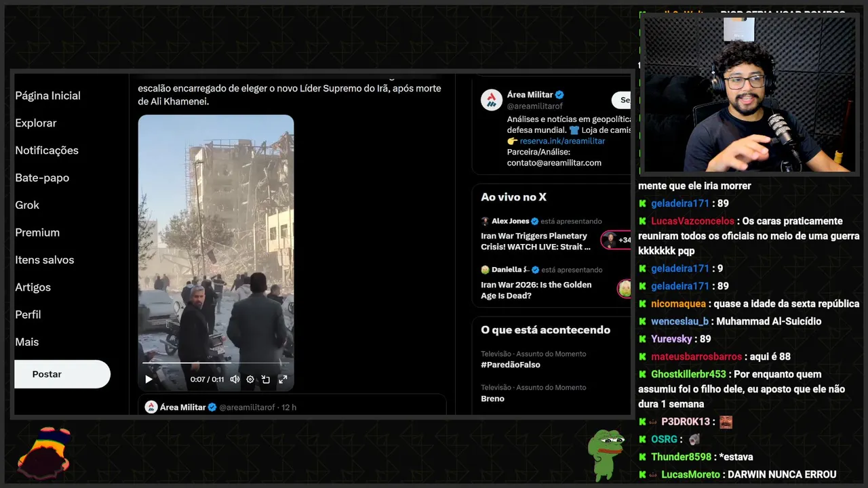868x488 pixels.
Task: Click the Postar button
Action: click(62, 374)
